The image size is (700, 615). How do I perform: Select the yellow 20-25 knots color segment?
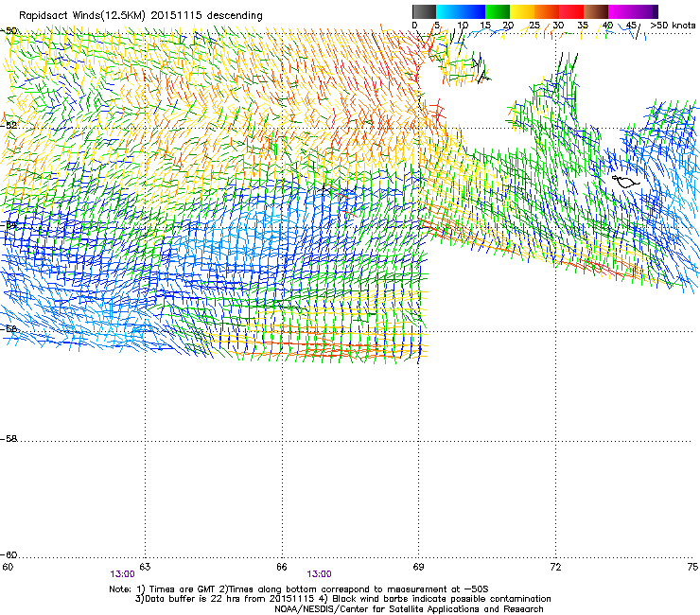[x=522, y=11]
